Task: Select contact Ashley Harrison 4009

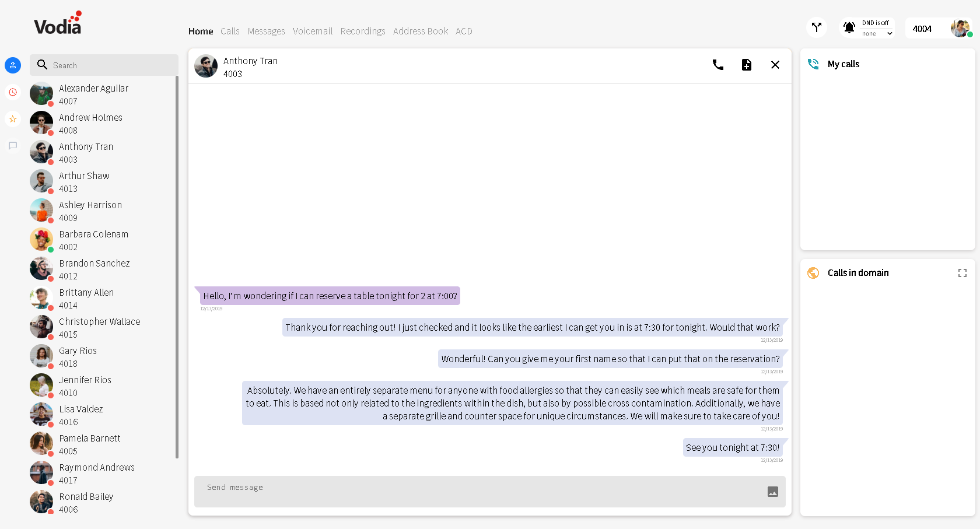Action: pos(103,211)
